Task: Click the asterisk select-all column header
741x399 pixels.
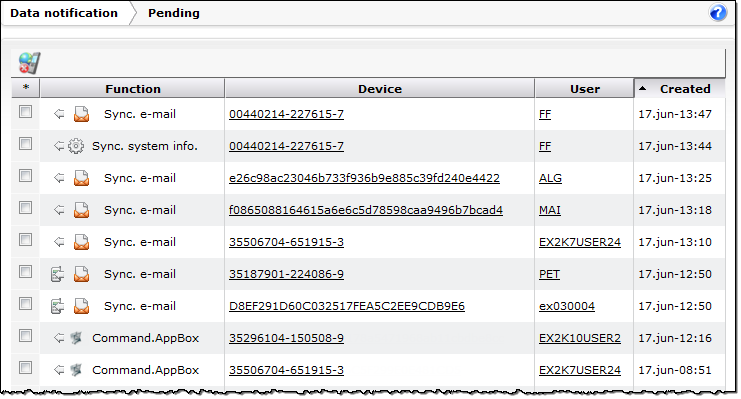Action: [26, 88]
